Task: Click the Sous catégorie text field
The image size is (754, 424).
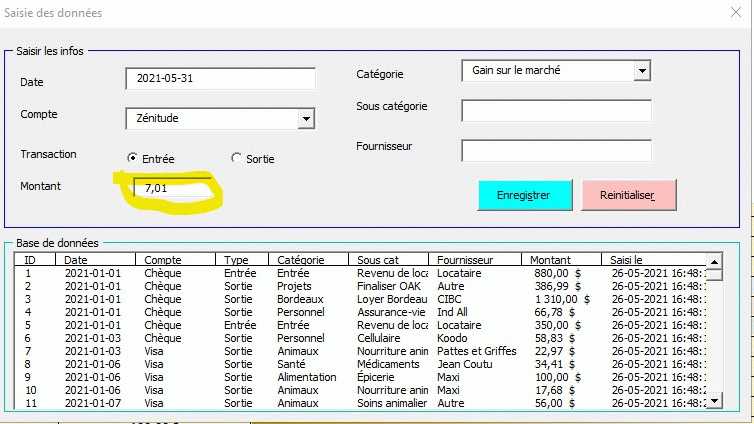Action: click(x=556, y=110)
